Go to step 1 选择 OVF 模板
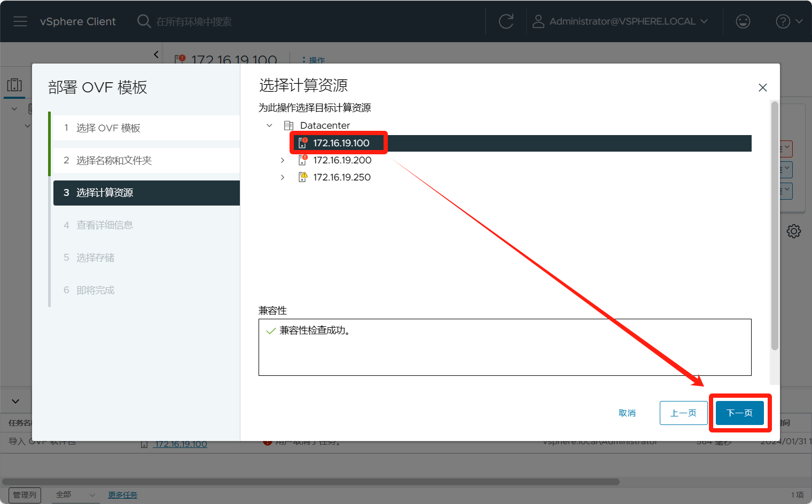The width and height of the screenshot is (812, 504). pos(146,128)
